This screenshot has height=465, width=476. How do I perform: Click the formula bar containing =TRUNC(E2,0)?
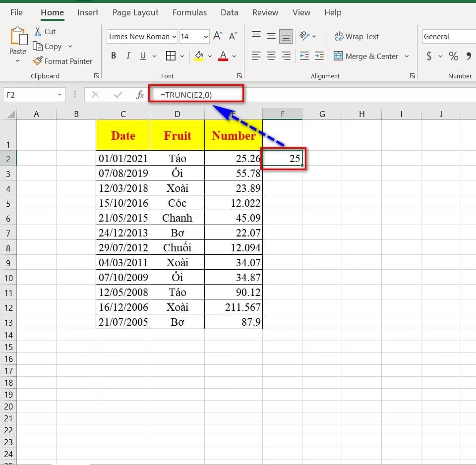[314, 95]
